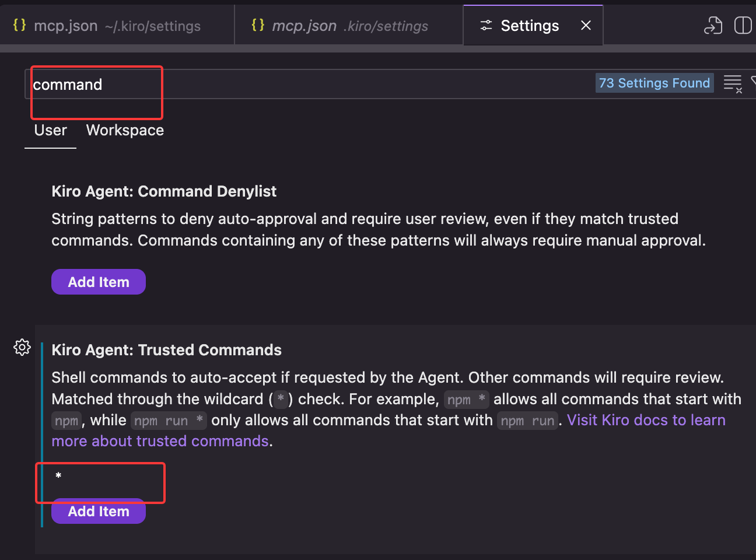756x560 pixels.
Task: Select the Settings editor tab
Action: pyautogui.click(x=529, y=26)
